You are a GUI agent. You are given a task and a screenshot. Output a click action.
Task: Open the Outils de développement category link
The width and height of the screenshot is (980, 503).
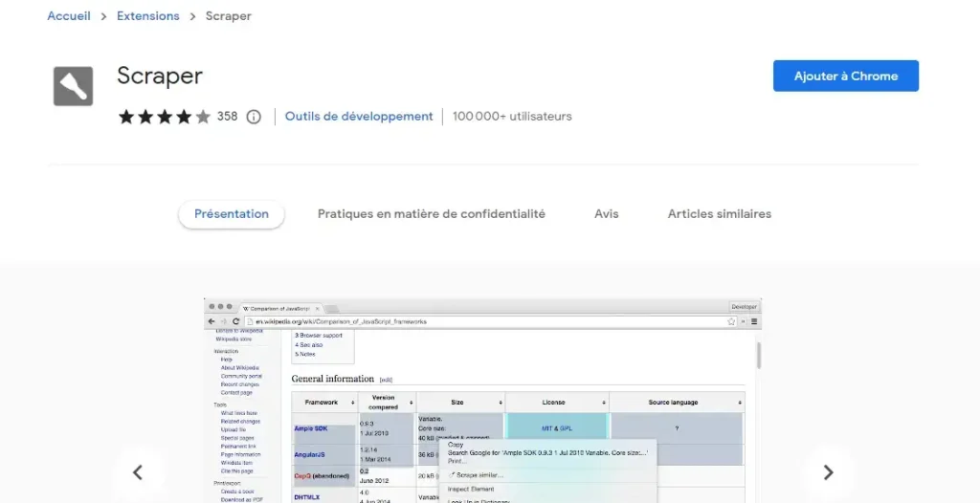pos(359,117)
